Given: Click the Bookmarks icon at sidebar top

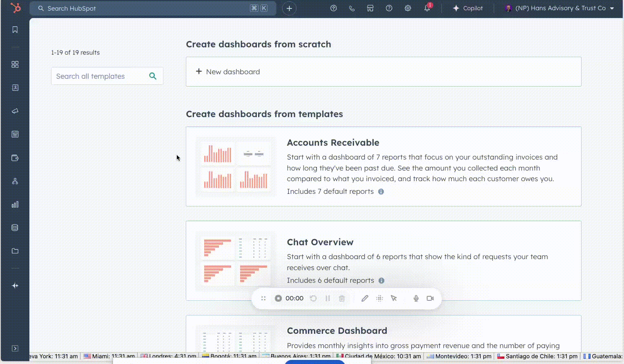Looking at the screenshot, I should click(15, 29).
